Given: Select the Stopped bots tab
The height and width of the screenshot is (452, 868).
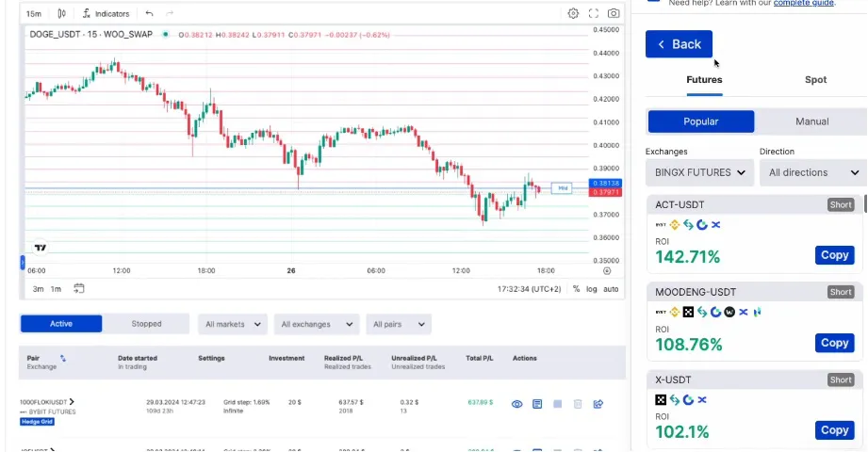Looking at the screenshot, I should [146, 324].
